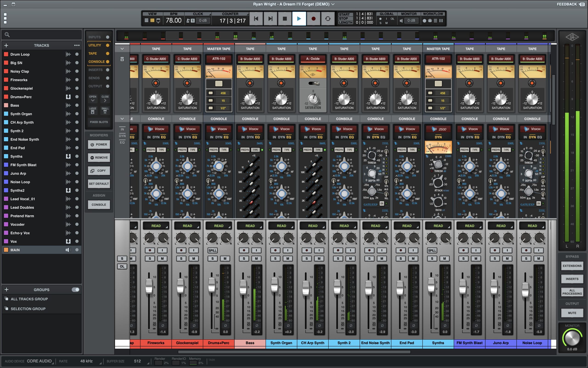The height and width of the screenshot is (368, 588).
Task: Click the waveform icon on the Drum Loop track
Action: pos(68,54)
